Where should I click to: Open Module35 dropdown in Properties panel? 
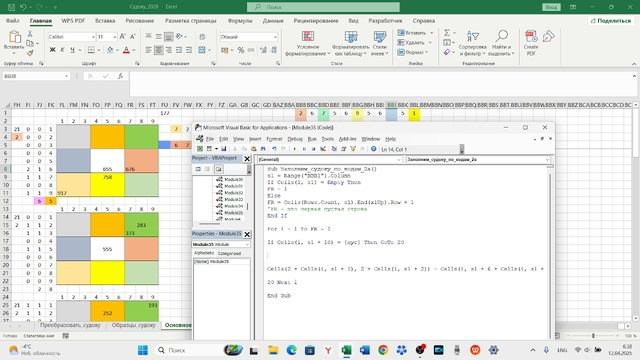[247, 244]
